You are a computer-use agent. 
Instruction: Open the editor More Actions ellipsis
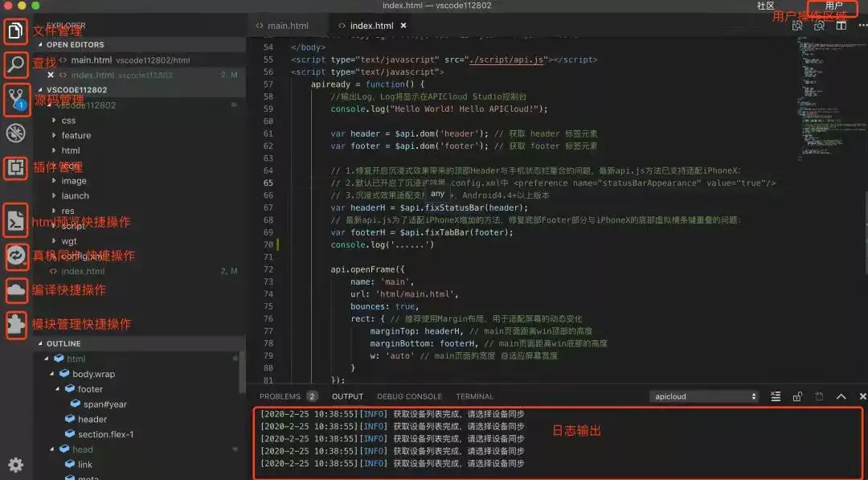point(862,26)
